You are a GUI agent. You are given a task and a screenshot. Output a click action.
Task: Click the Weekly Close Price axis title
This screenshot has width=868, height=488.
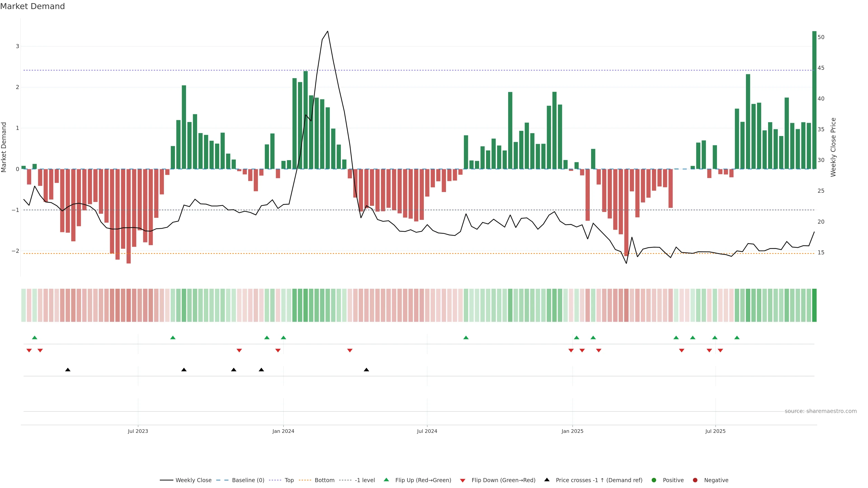tap(833, 147)
